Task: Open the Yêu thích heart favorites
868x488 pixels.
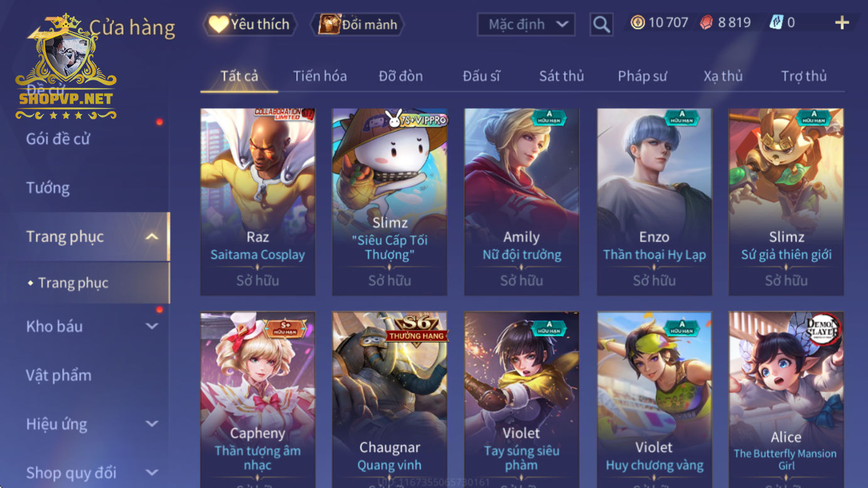Action: pyautogui.click(x=250, y=24)
